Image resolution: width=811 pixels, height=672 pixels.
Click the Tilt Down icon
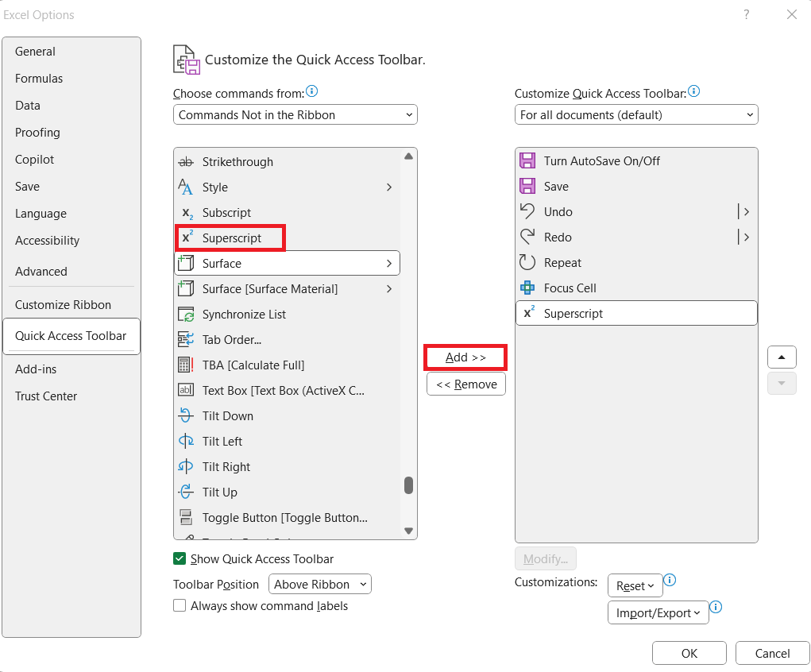pos(186,415)
